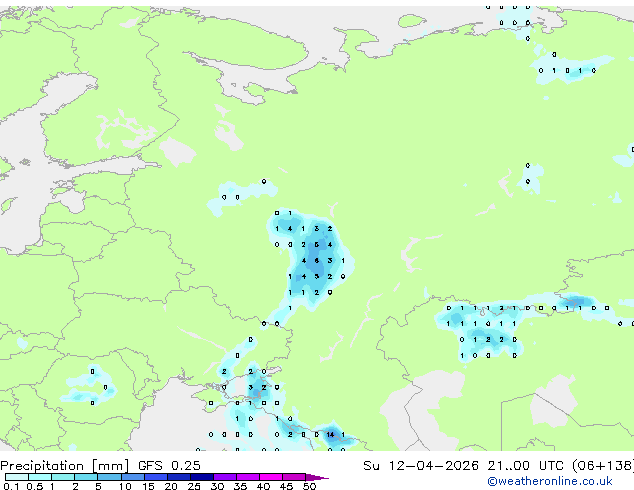Select the GFS 0.25 model label
Image resolution: width=634 pixels, height=490 pixels.
[x=169, y=466]
